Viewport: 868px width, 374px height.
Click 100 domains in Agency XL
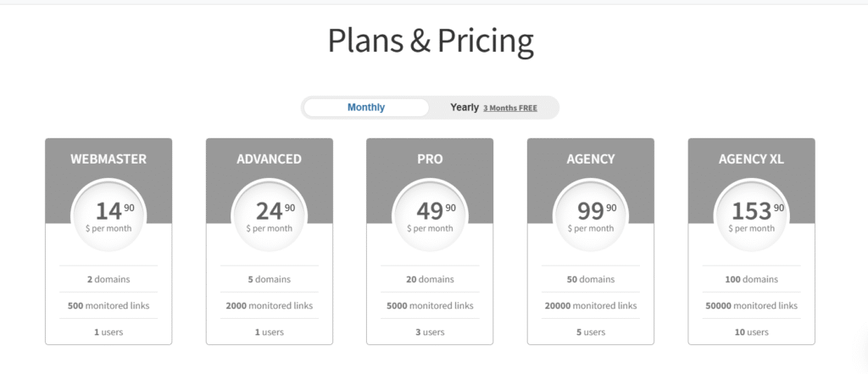click(x=751, y=279)
